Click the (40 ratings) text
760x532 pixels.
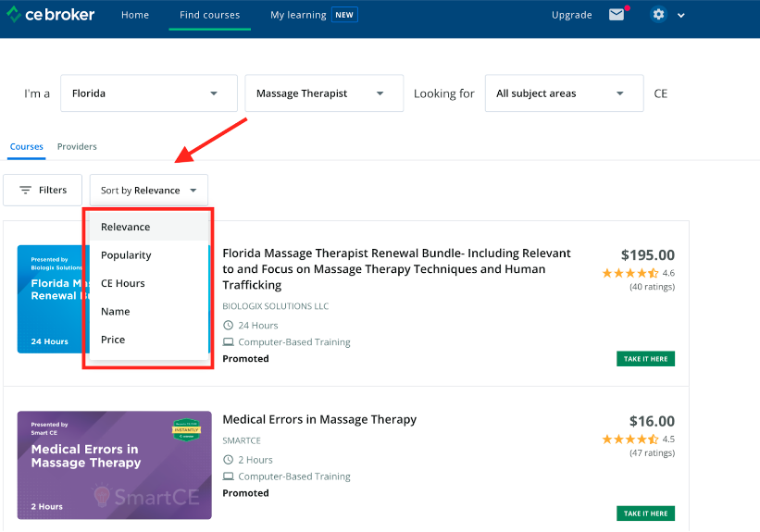point(652,287)
